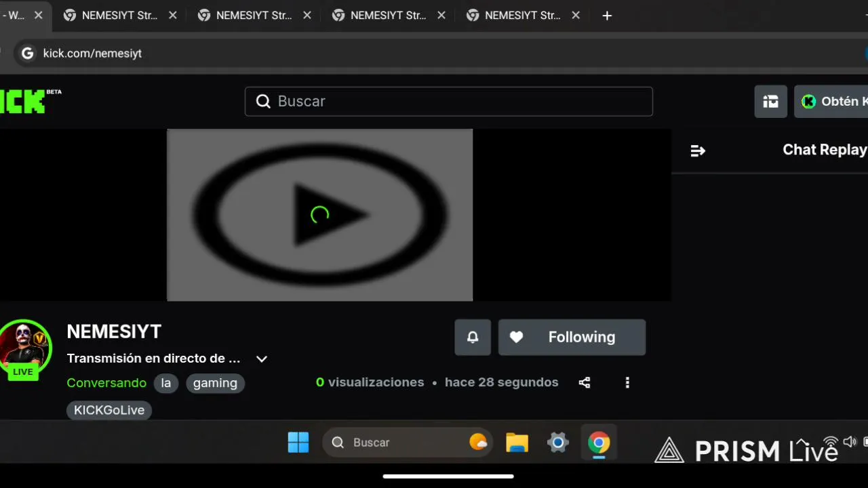Image resolution: width=868 pixels, height=488 pixels.
Task: Click the 'la' language tag
Action: (x=166, y=383)
